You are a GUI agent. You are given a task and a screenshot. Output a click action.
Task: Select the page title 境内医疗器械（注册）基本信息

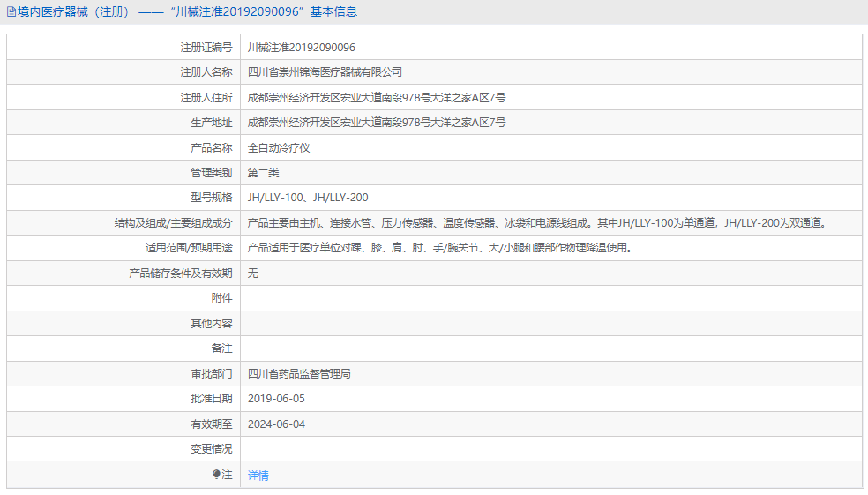(x=187, y=11)
